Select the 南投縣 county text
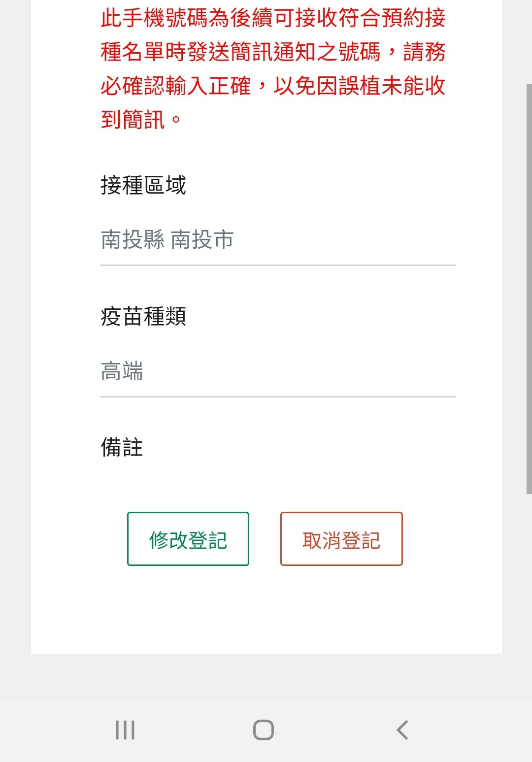This screenshot has height=762, width=532. click(133, 240)
